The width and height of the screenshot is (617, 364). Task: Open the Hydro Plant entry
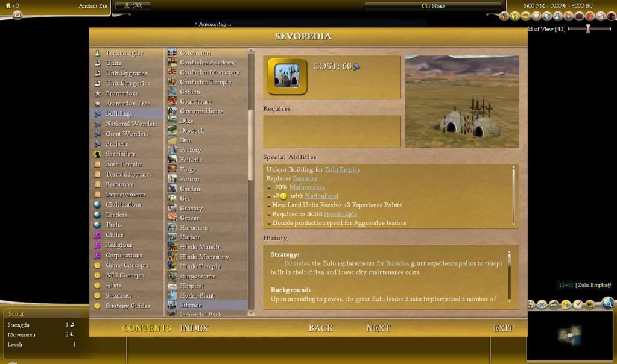(197, 296)
